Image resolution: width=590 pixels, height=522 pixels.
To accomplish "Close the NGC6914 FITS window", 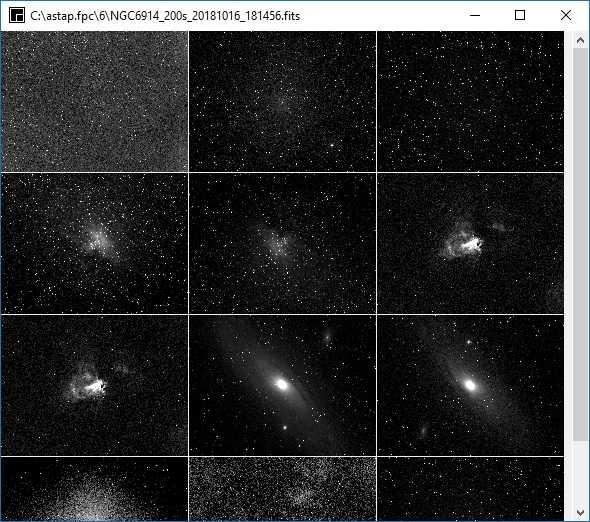I will tap(566, 15).
